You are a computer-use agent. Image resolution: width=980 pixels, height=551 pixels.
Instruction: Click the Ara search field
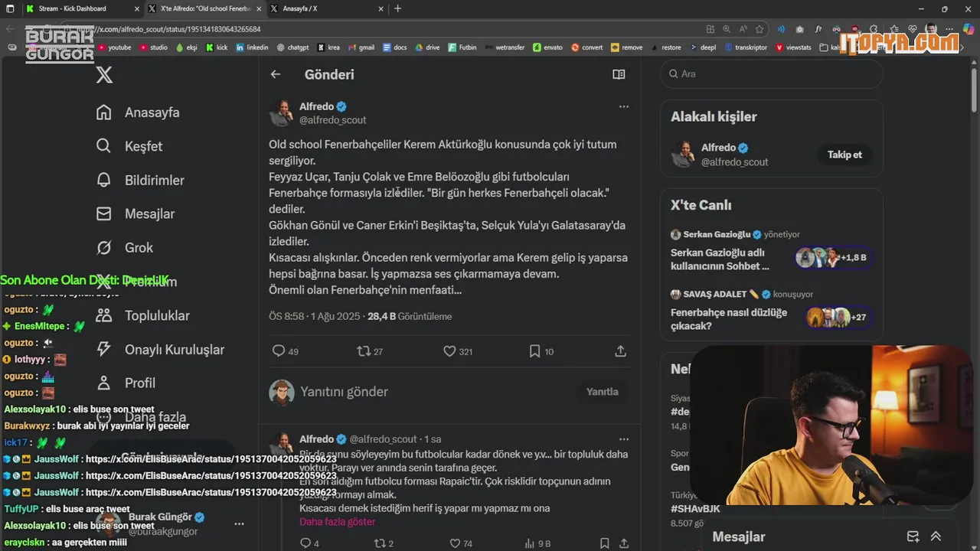point(771,74)
